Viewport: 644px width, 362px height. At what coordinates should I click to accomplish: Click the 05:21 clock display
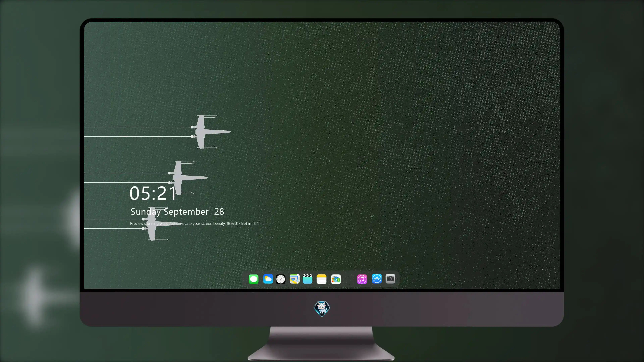[x=153, y=193]
